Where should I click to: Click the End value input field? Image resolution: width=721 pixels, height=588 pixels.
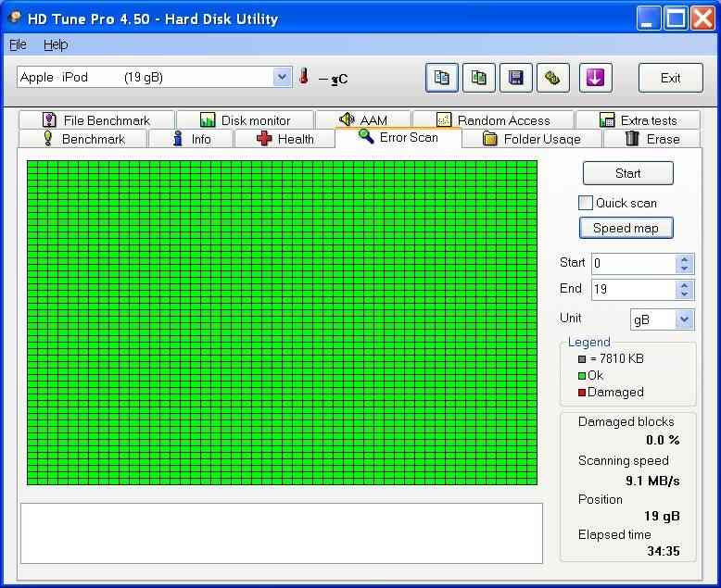pyautogui.click(x=633, y=289)
